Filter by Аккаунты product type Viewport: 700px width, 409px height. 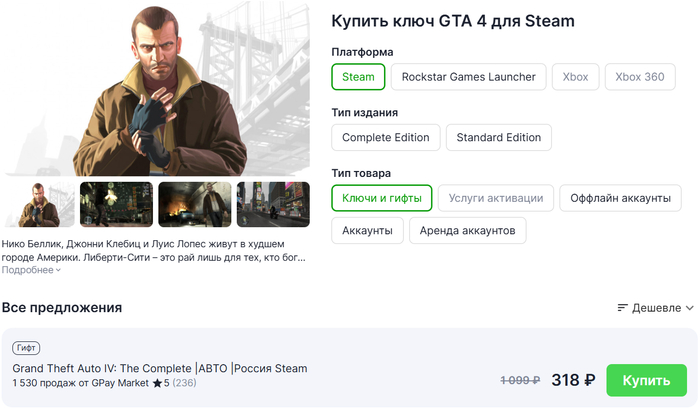point(368,231)
